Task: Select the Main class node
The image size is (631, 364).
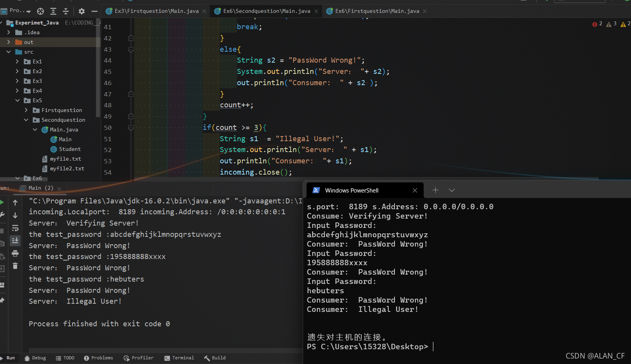Action: coord(61,139)
